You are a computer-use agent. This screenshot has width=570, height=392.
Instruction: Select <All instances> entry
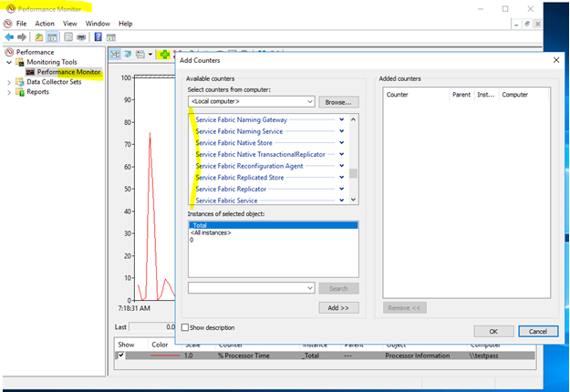pos(274,232)
